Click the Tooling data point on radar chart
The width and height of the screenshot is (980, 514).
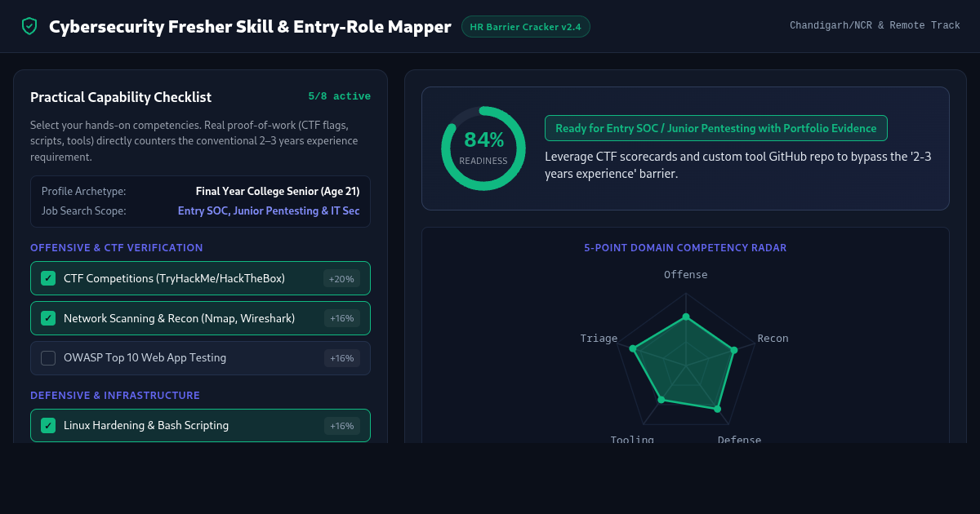[x=661, y=399]
